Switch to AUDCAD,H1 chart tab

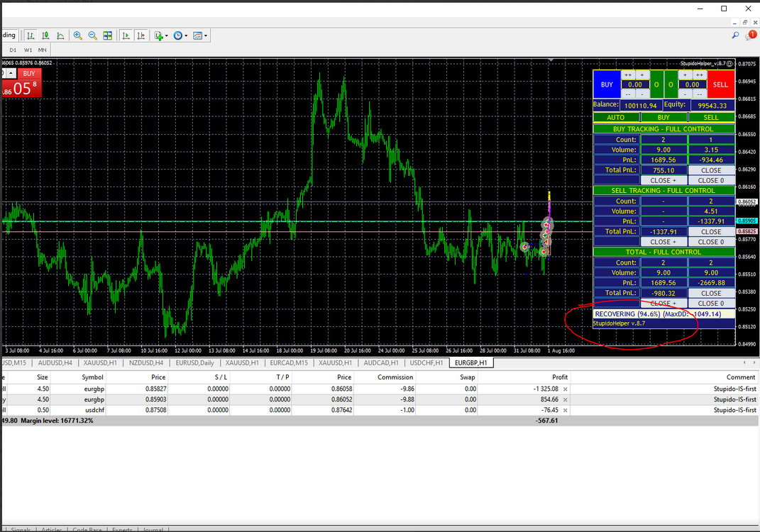tap(381, 363)
